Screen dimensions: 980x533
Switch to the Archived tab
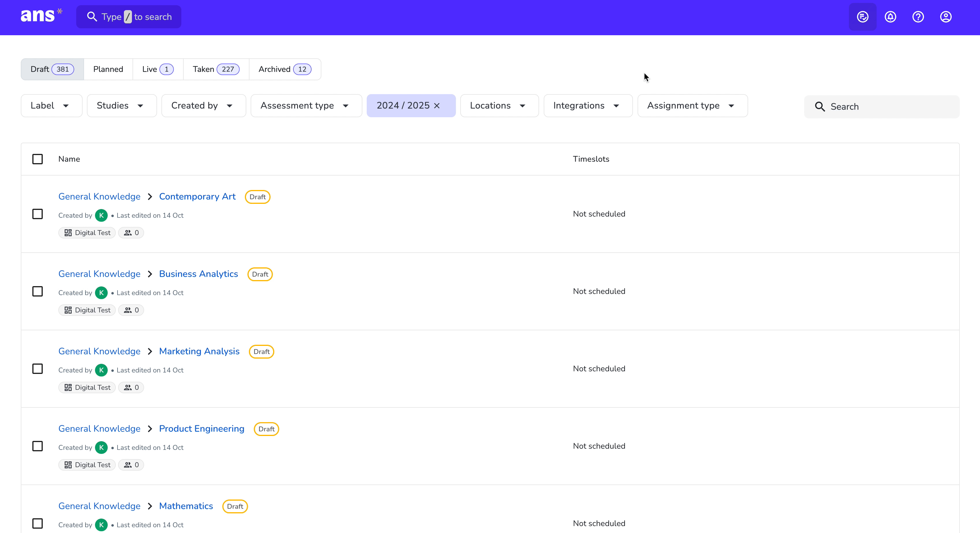(285, 69)
